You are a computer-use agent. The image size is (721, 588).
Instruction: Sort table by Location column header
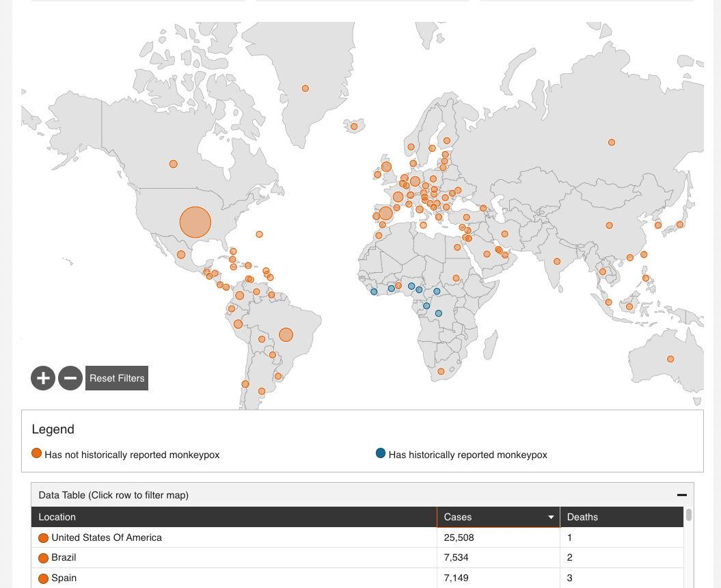coord(57,517)
